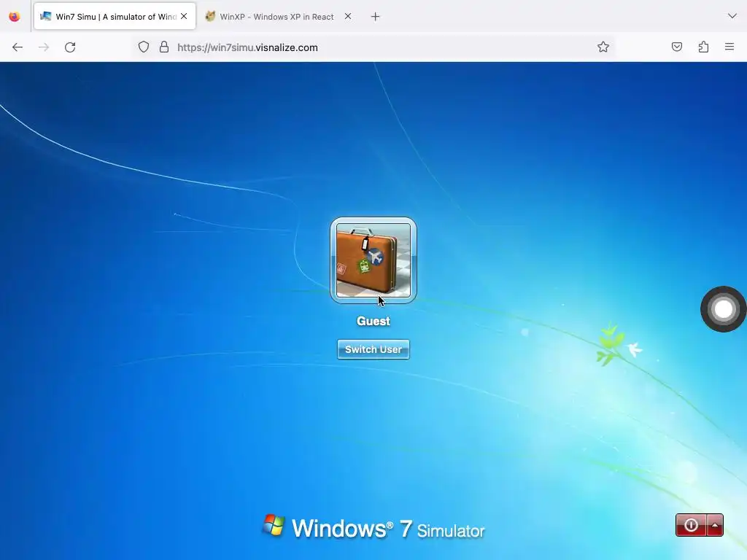Go forward to the next page
This screenshot has height=560, width=747.
pos(44,47)
